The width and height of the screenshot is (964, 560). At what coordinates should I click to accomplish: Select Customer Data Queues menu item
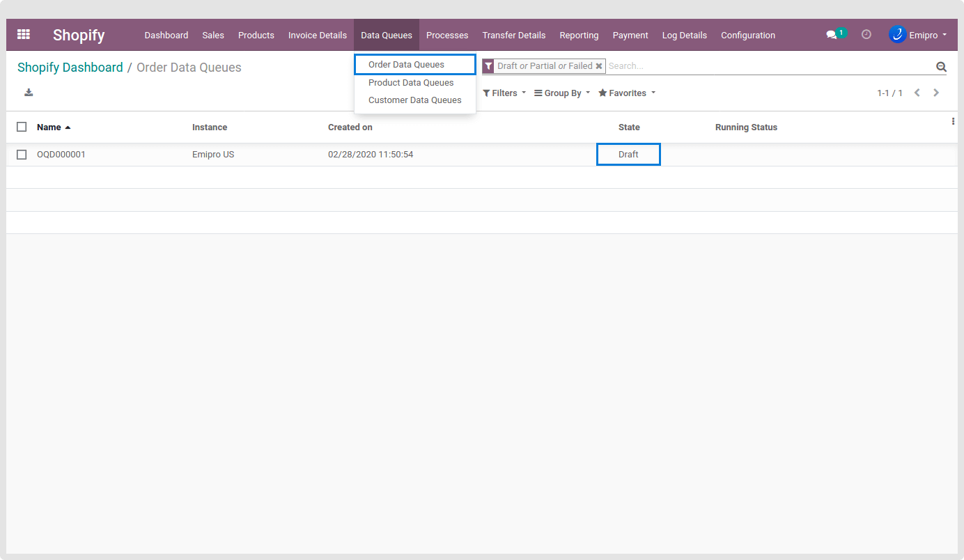coord(414,100)
